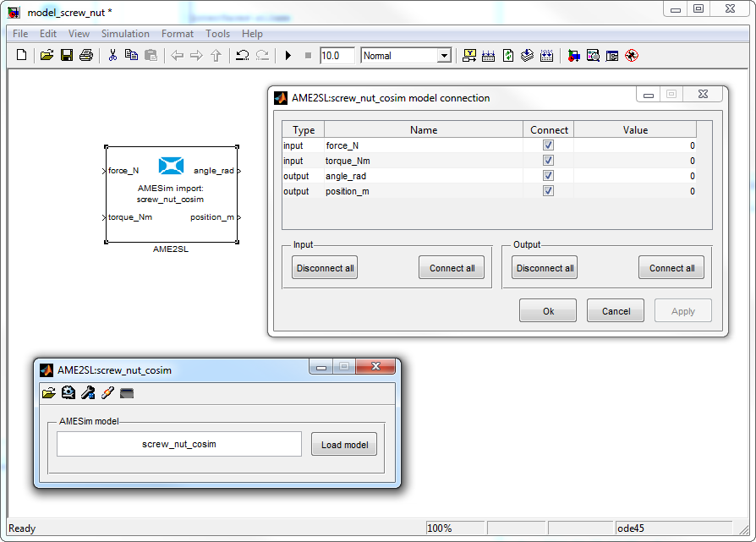Select the angle_rad name cell in table

[424, 176]
